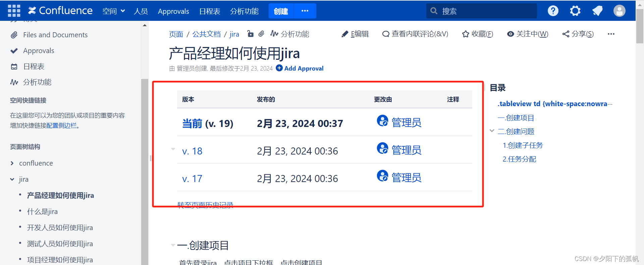Open the ellipsis next to 创建 button
The width and height of the screenshot is (644, 265).
pyautogui.click(x=305, y=11)
